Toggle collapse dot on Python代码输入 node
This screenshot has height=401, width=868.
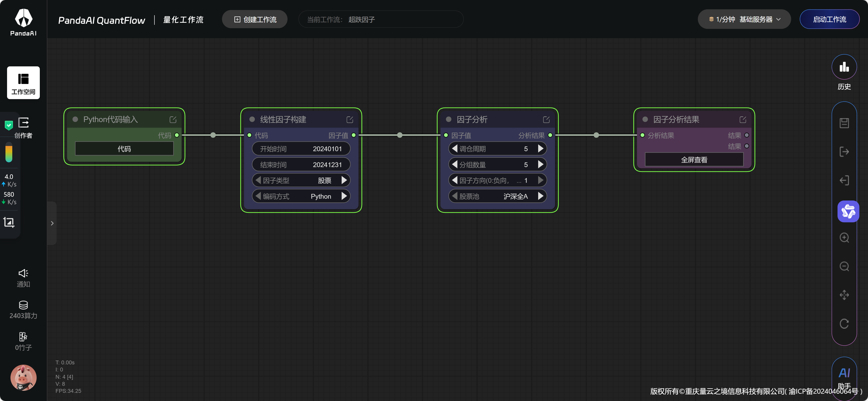[x=76, y=119]
